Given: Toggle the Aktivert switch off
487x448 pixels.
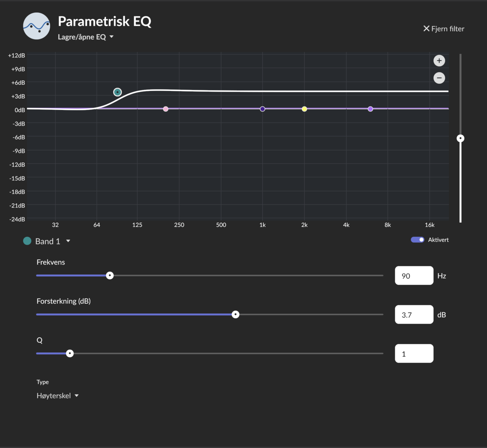Looking at the screenshot, I should tap(417, 239).
